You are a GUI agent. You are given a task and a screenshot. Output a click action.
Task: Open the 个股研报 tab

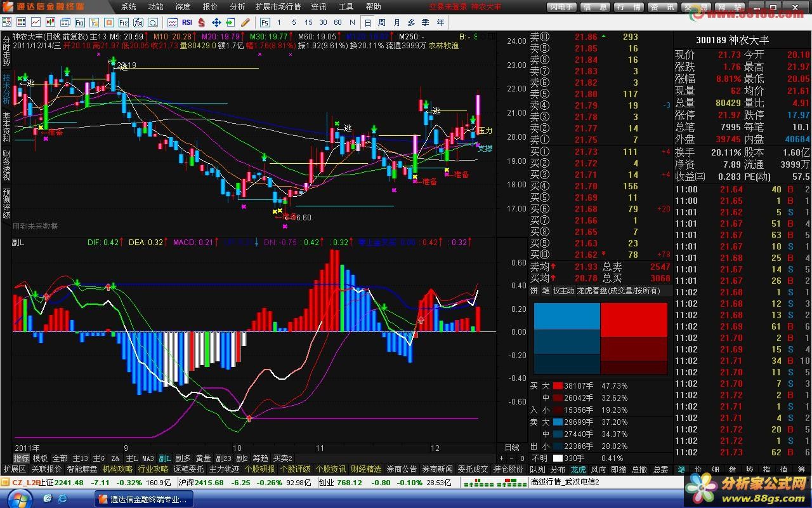[x=259, y=469]
